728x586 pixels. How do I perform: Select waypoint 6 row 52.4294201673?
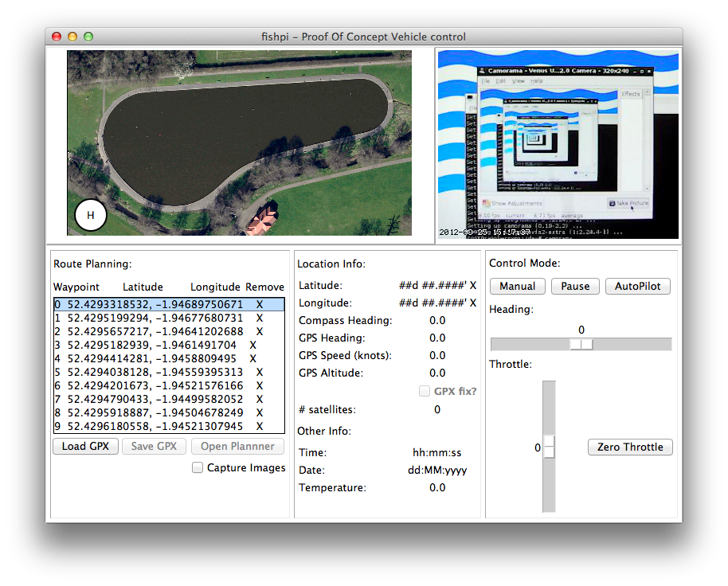[169, 385]
